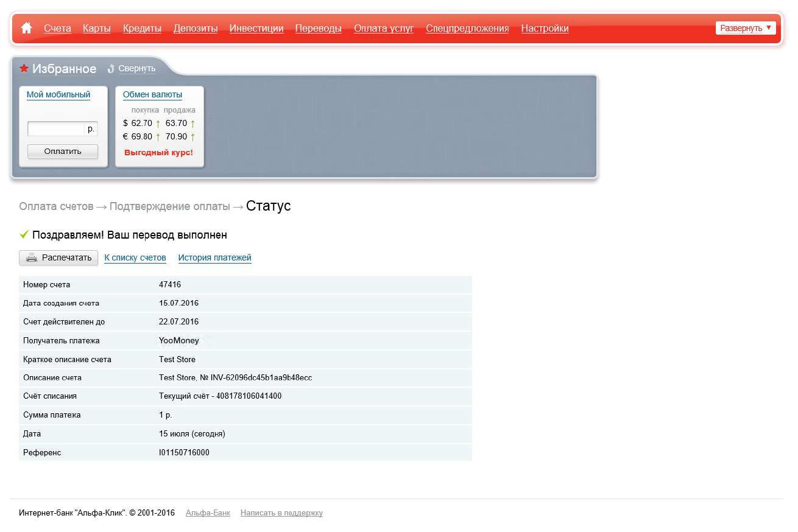Open the Мой мобильный link
Image resolution: width=798 pixels, height=532 pixels.
[58, 95]
